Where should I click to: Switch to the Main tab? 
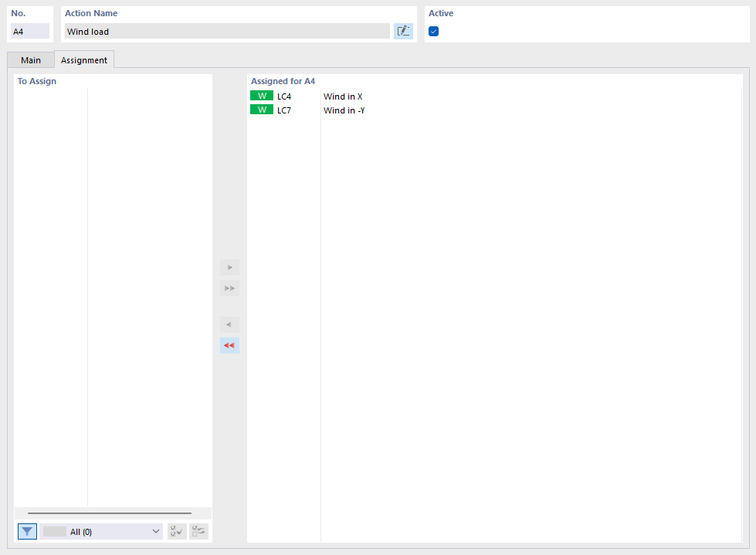tap(31, 59)
